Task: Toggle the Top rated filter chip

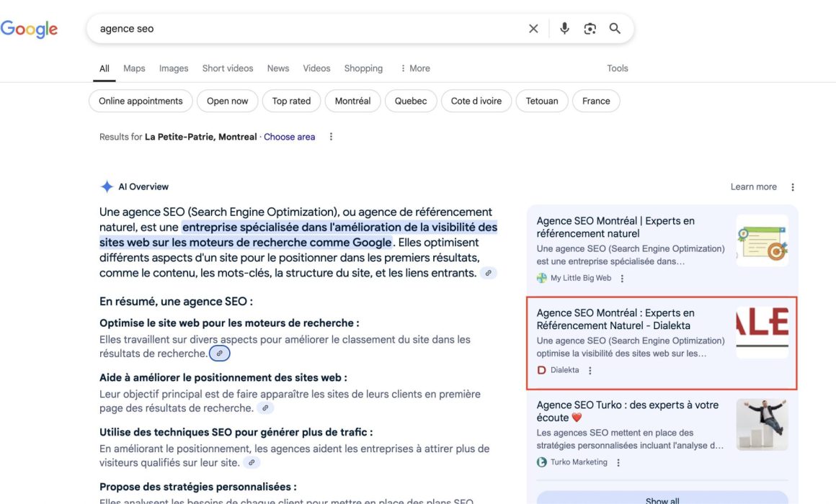Action: coord(291,101)
